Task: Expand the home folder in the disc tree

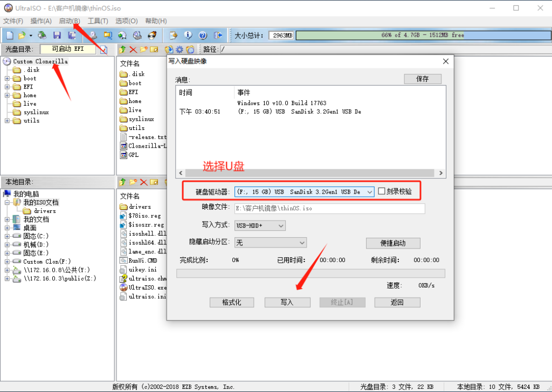Action: click(x=7, y=95)
